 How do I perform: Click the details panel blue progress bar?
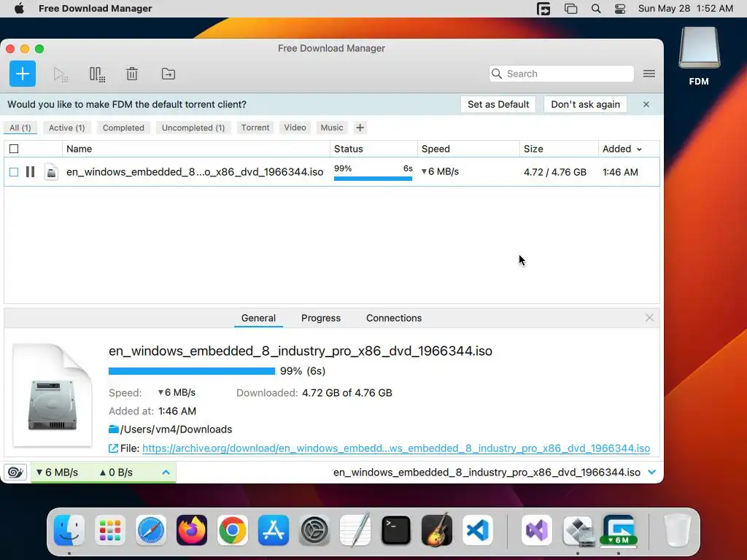click(x=192, y=371)
